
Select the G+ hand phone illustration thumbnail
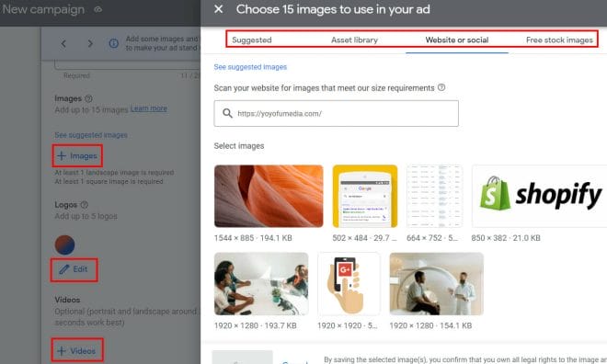(x=349, y=284)
